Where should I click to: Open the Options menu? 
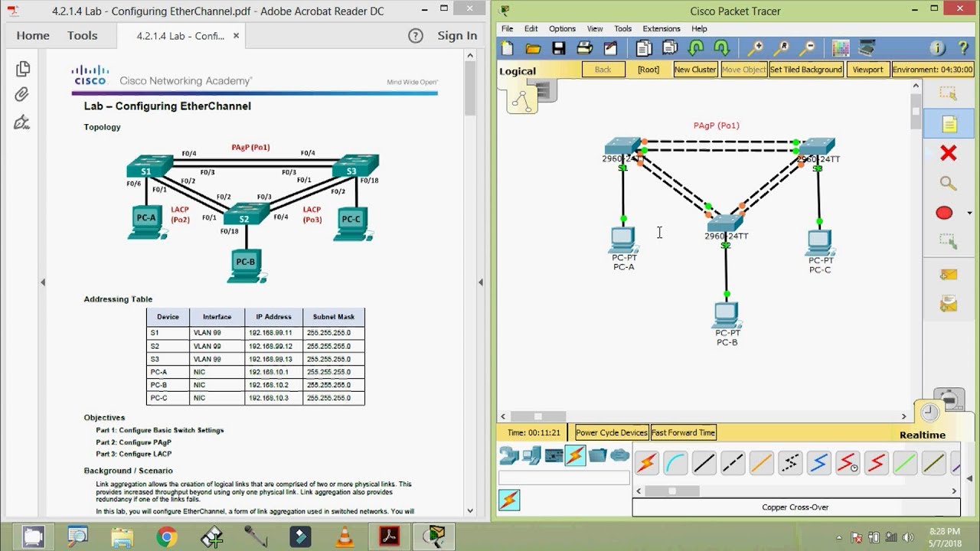coord(562,28)
